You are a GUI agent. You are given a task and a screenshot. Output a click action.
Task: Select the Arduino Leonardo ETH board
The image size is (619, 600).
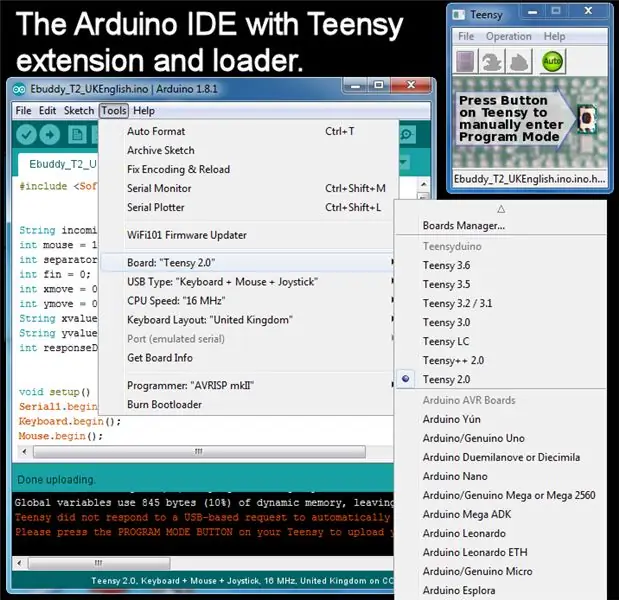pyautogui.click(x=501, y=552)
